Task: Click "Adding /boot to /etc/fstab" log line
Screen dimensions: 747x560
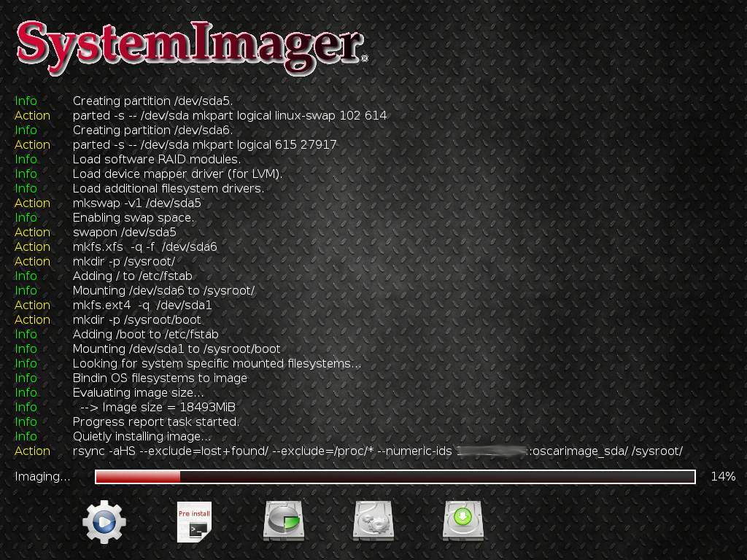Action: tap(146, 334)
